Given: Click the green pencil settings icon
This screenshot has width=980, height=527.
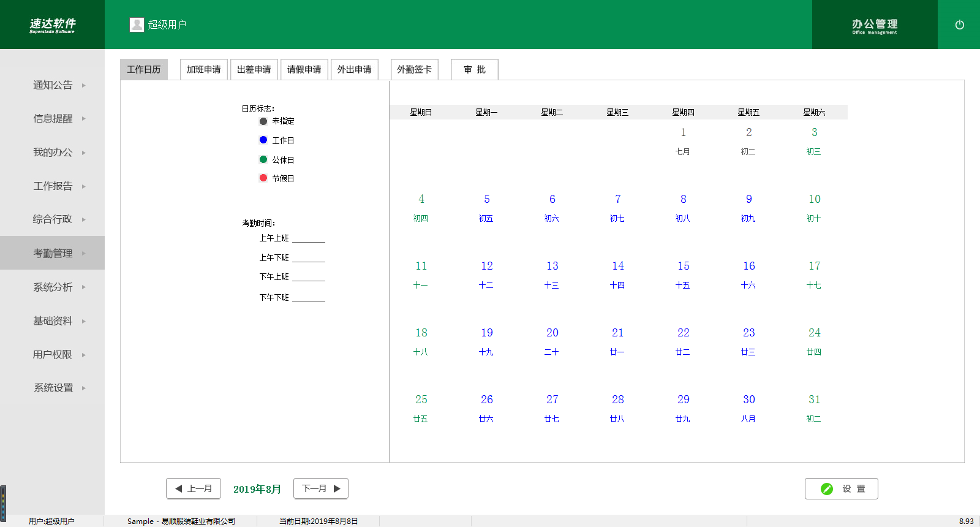Looking at the screenshot, I should click(x=827, y=488).
